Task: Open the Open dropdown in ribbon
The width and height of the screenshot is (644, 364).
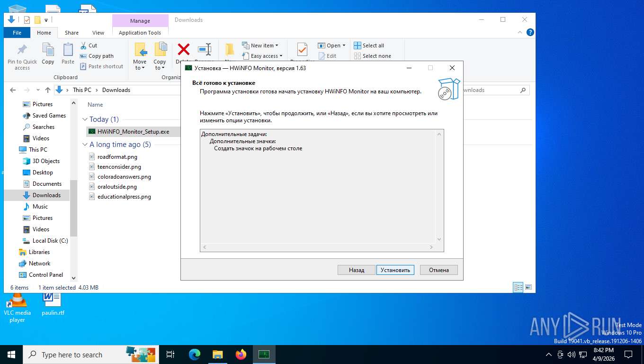Action: pyautogui.click(x=331, y=45)
